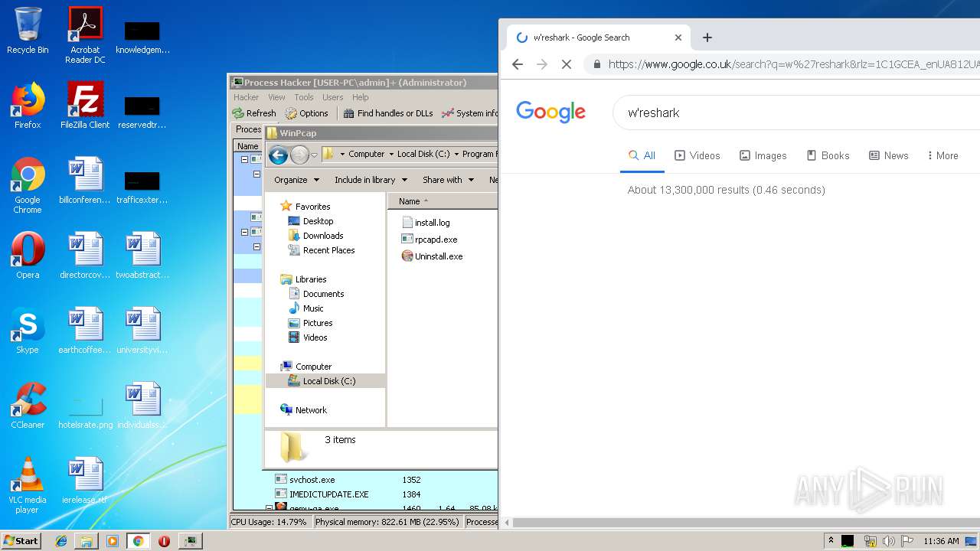
Task: Select the Opera desktop shortcut
Action: tap(28, 256)
